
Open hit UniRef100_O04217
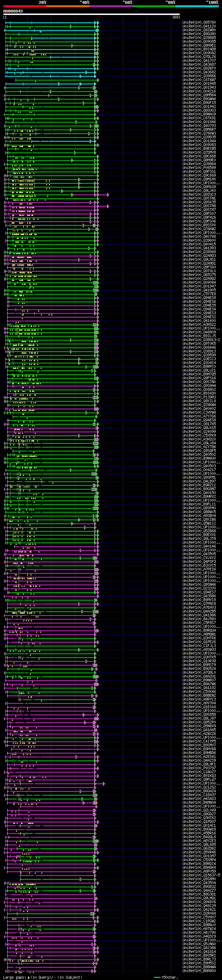199,470
